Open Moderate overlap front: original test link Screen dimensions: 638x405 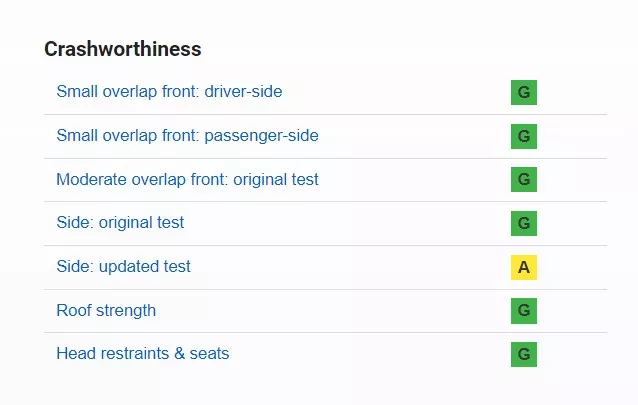point(187,179)
